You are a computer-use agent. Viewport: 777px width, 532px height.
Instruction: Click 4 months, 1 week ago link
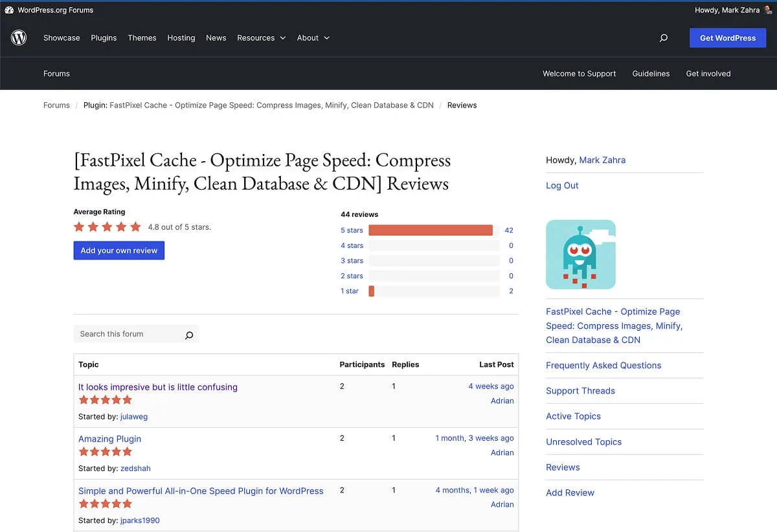tap(475, 490)
